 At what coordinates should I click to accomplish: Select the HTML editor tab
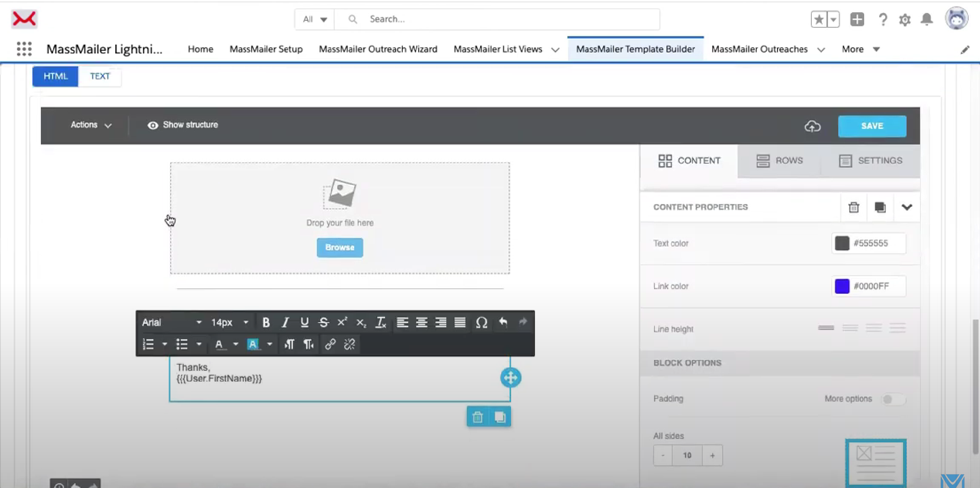[x=56, y=76]
